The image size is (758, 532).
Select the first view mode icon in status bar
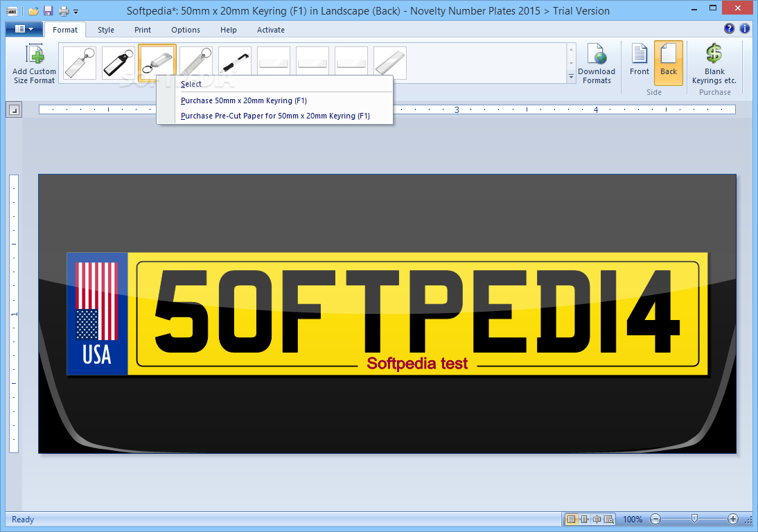coord(572,520)
